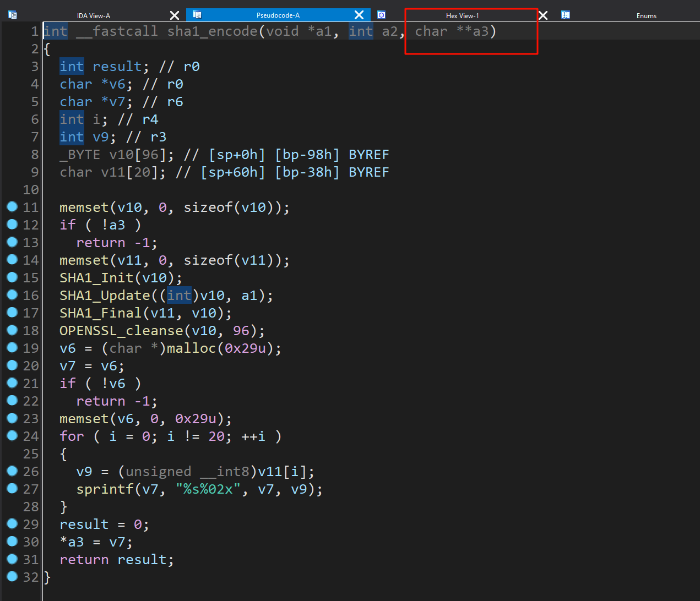
Task: Switch to the IDA View-A tab
Action: point(94,15)
